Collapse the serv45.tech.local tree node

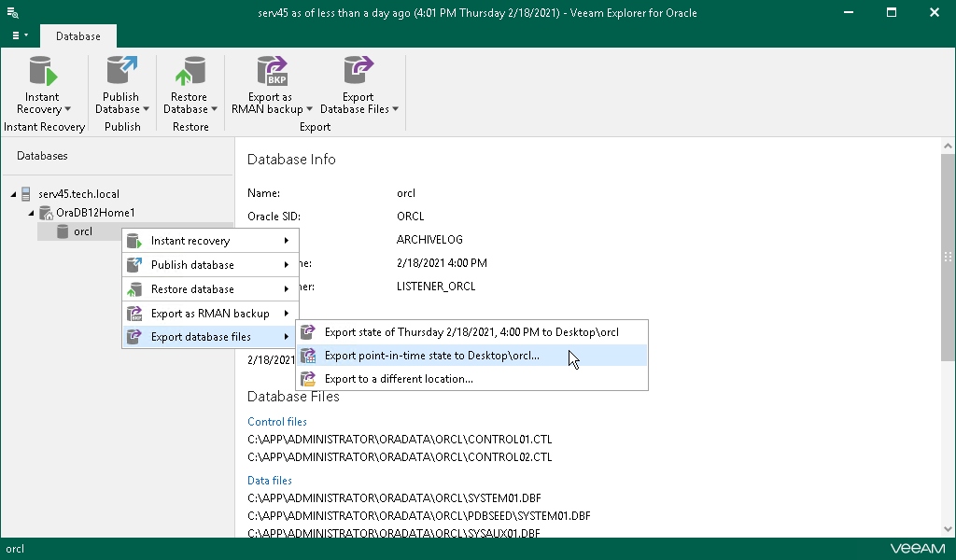coord(13,194)
